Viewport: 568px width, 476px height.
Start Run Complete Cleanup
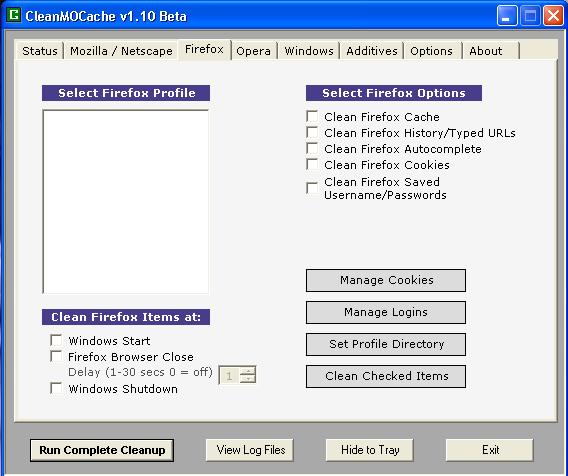[102, 450]
